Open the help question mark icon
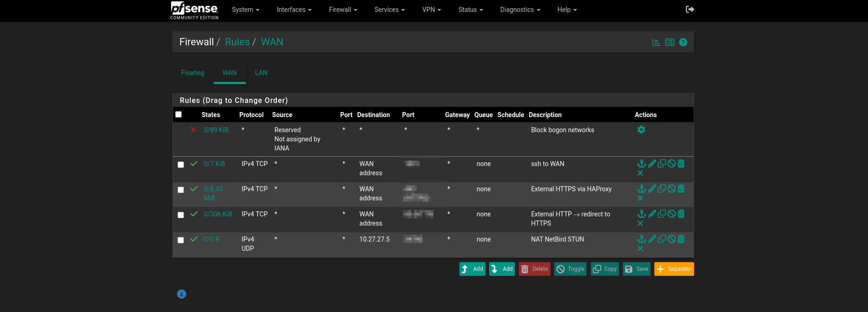Viewport: 868px width, 312px height. tap(683, 42)
